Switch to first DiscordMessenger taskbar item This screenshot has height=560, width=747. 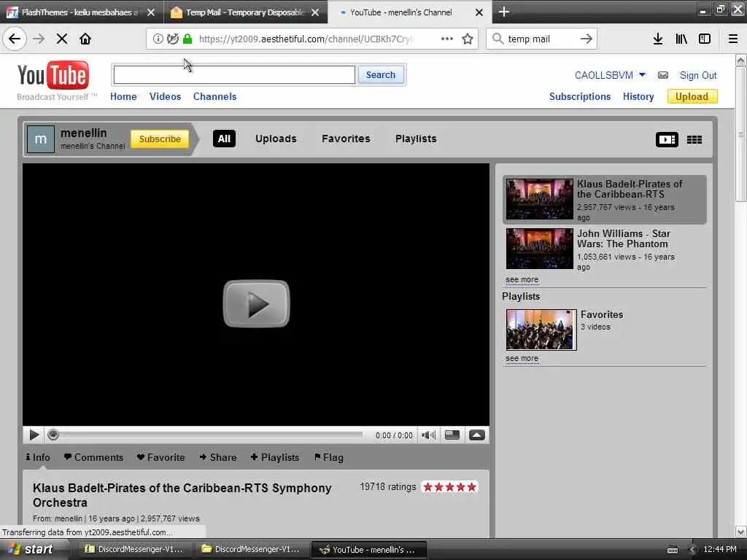pos(134,549)
